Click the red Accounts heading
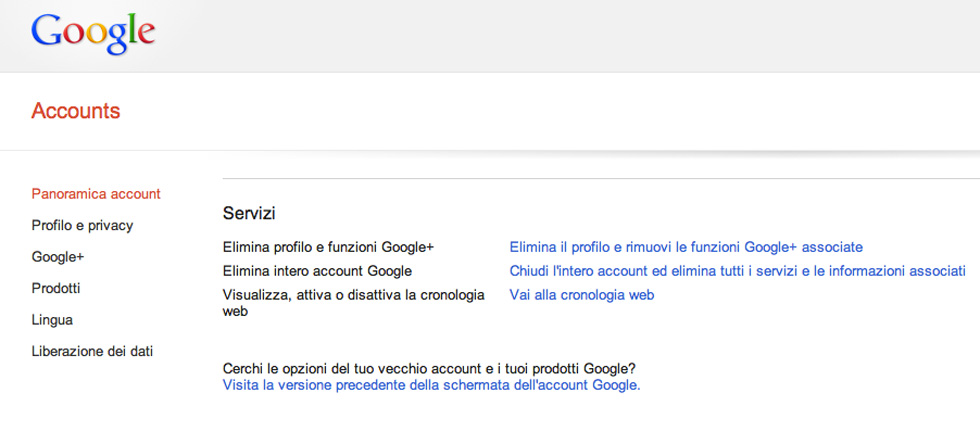980x431 pixels. tap(76, 111)
